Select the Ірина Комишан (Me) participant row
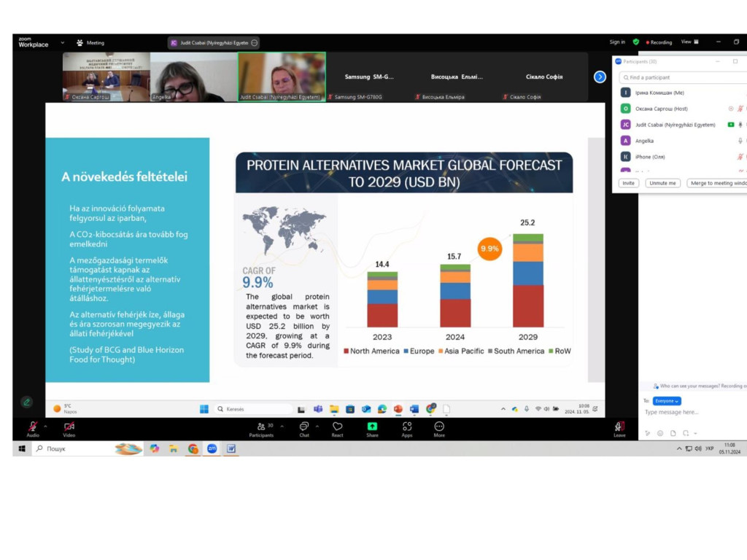Image resolution: width=747 pixels, height=560 pixels. click(681, 93)
